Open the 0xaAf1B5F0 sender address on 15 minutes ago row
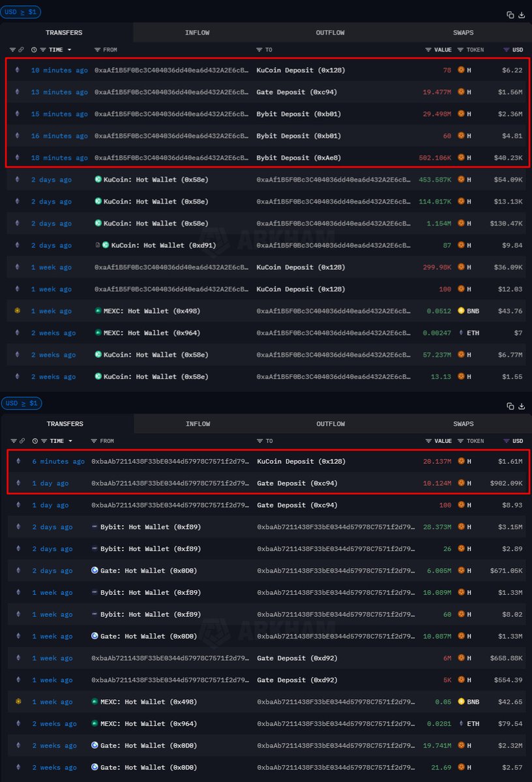The image size is (532, 782). click(x=171, y=114)
